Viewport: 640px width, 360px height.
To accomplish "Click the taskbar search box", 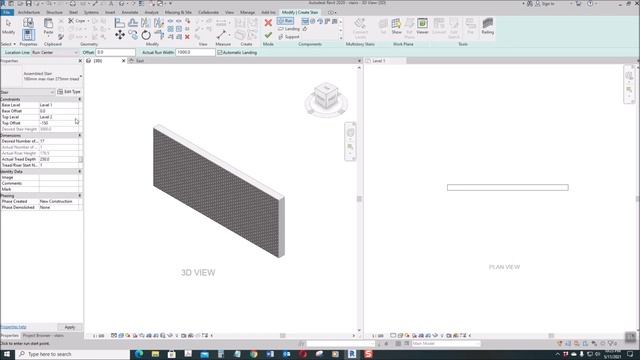I will pos(73,354).
